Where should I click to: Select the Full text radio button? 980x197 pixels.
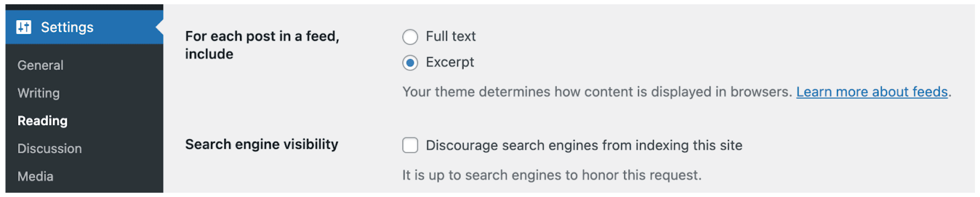[x=410, y=37]
